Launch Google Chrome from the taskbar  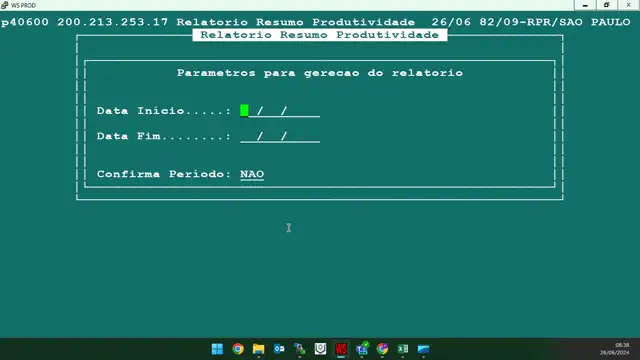tap(238, 349)
